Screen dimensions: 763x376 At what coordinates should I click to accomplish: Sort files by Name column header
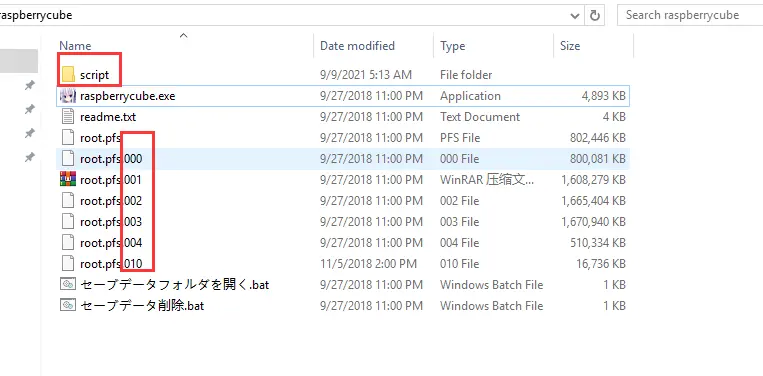[x=75, y=46]
